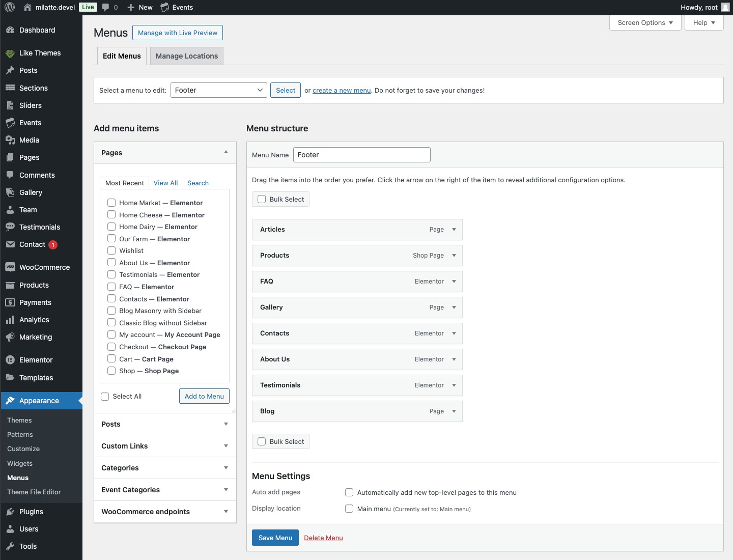The width and height of the screenshot is (733, 560).
Task: Click the Delete Menu link
Action: (323, 538)
